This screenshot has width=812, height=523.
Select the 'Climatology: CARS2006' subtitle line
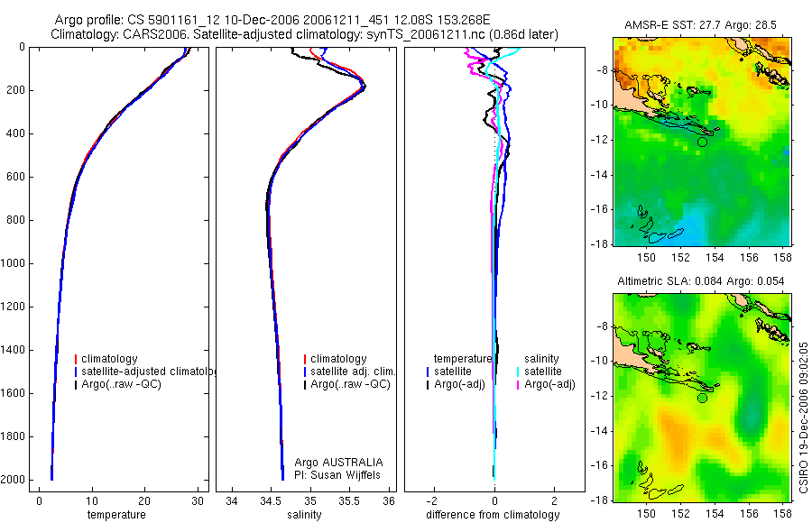point(305,34)
